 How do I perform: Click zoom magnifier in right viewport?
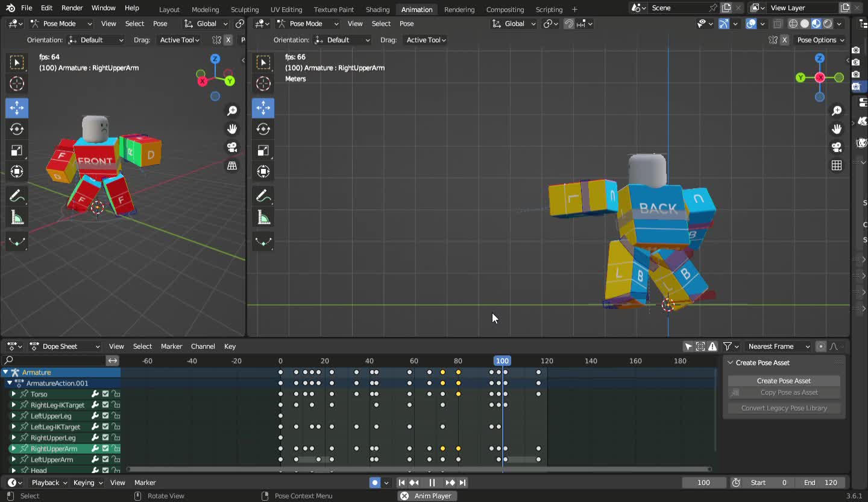click(x=837, y=110)
